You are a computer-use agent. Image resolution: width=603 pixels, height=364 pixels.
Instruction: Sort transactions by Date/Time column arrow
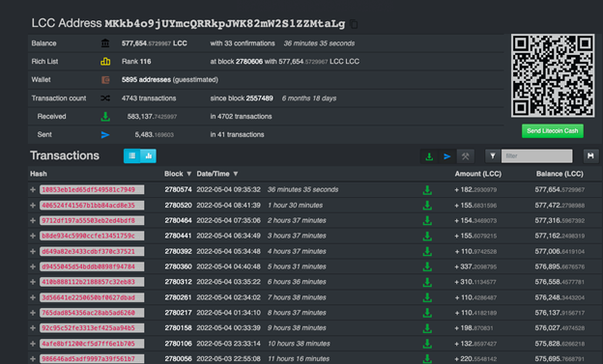236,174
